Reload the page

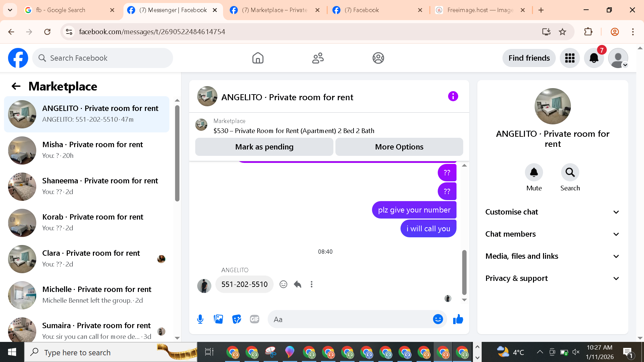click(47, 32)
